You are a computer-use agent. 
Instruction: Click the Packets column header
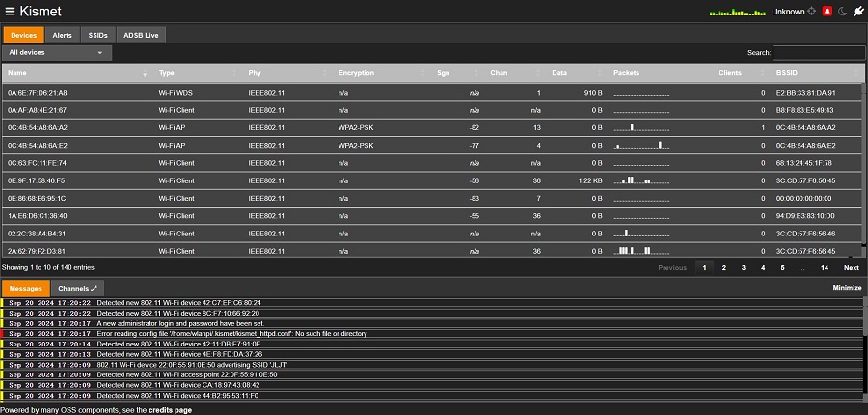(x=660, y=73)
